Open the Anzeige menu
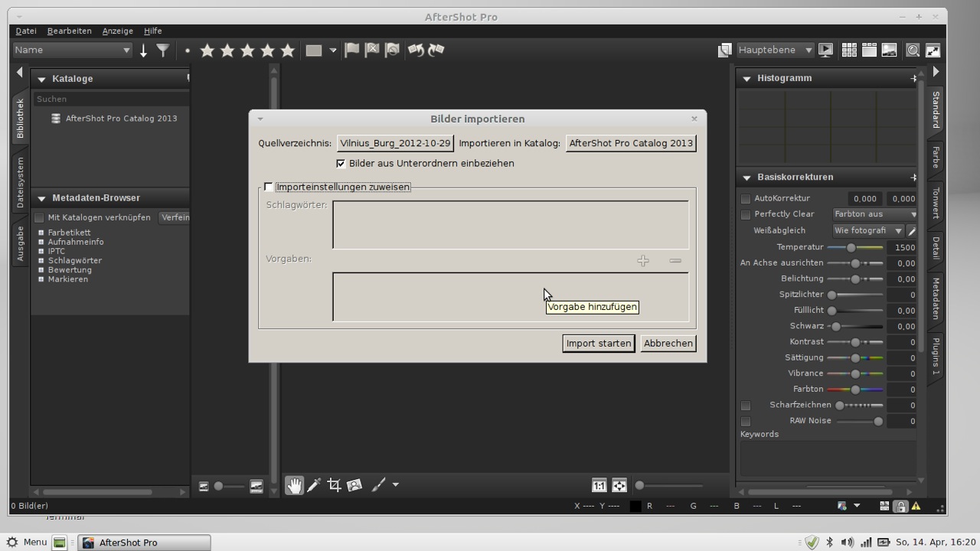Image resolution: width=980 pixels, height=551 pixels. click(x=117, y=31)
